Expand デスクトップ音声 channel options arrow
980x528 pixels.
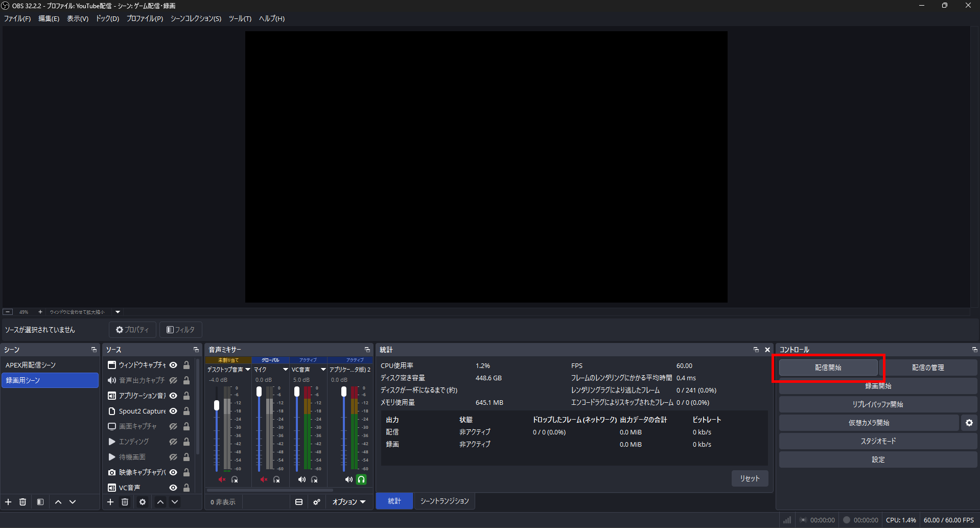[x=248, y=369]
